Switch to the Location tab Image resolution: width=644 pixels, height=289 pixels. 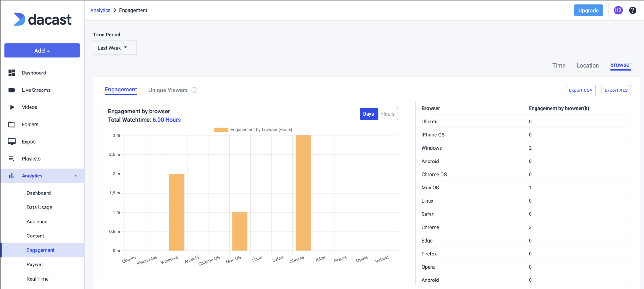[x=587, y=65]
